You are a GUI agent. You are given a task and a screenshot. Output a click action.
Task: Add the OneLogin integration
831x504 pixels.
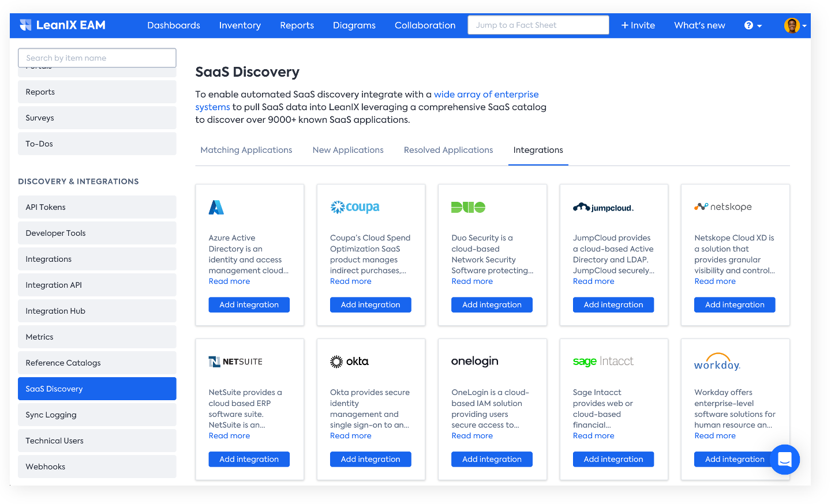point(492,460)
